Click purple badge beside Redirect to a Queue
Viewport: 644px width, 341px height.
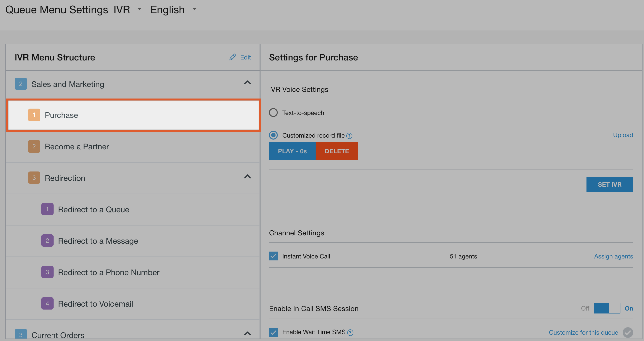(47, 209)
